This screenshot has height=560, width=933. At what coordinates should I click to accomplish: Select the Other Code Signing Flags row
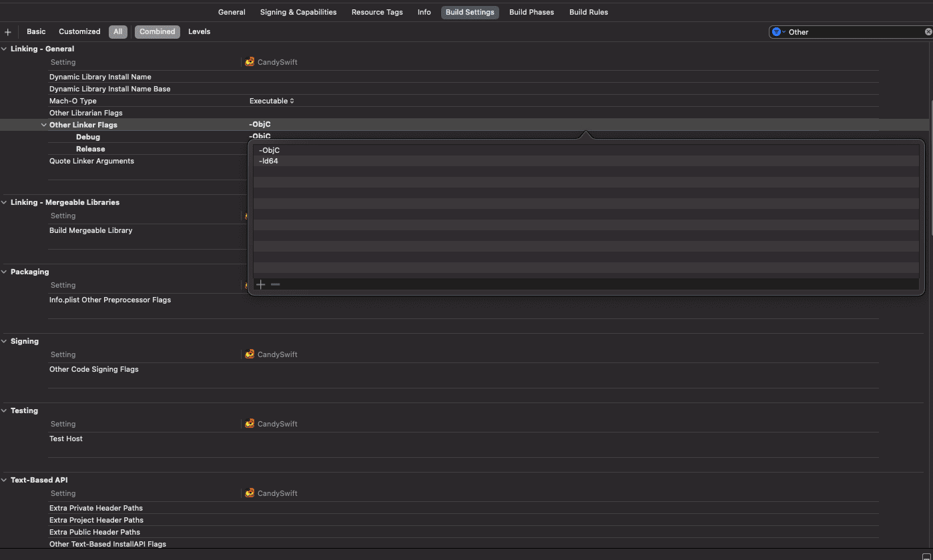(464, 369)
